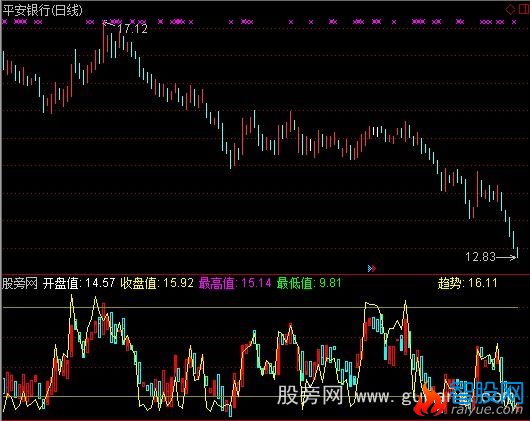Screen dimensions: 530x421
Task: Click the diamond icon in the chart corner
Action: [x=510, y=9]
